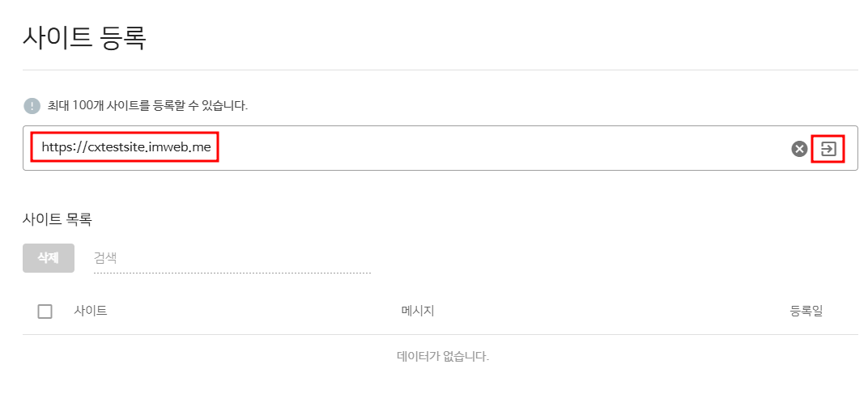Click the https://cxtestsite.imweb.me URL text

click(126, 148)
